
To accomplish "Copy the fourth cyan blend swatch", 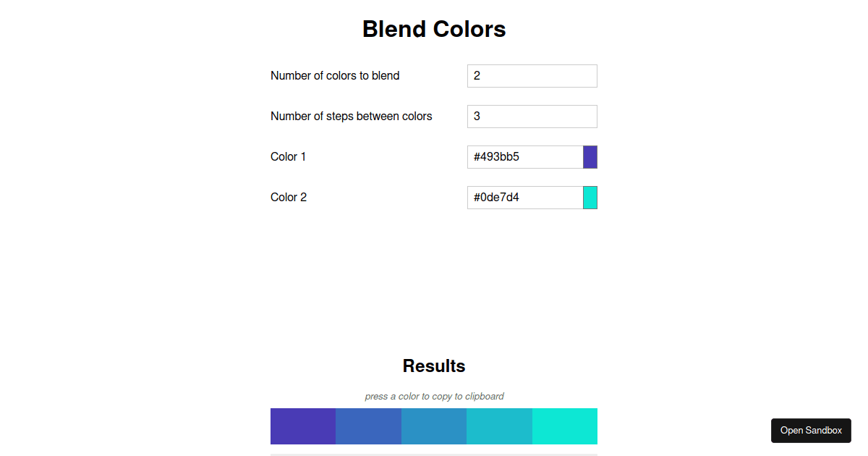I will (499, 426).
